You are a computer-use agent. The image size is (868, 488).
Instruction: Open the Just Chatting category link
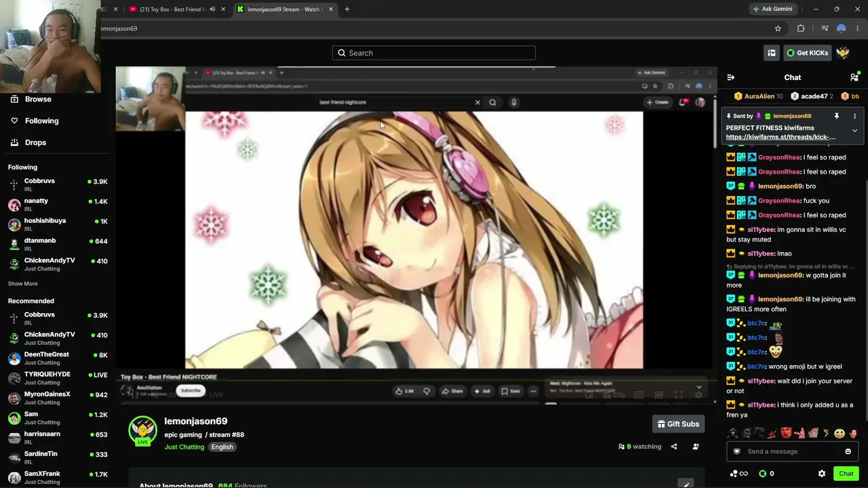tap(184, 447)
